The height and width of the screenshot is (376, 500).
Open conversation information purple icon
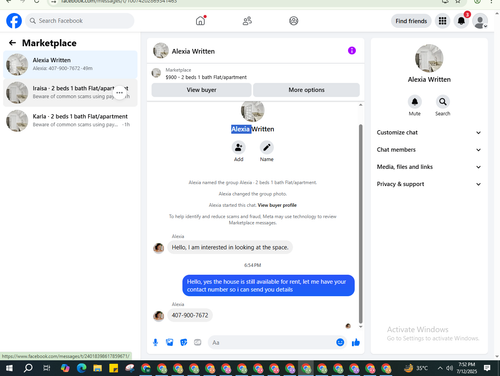pos(352,51)
